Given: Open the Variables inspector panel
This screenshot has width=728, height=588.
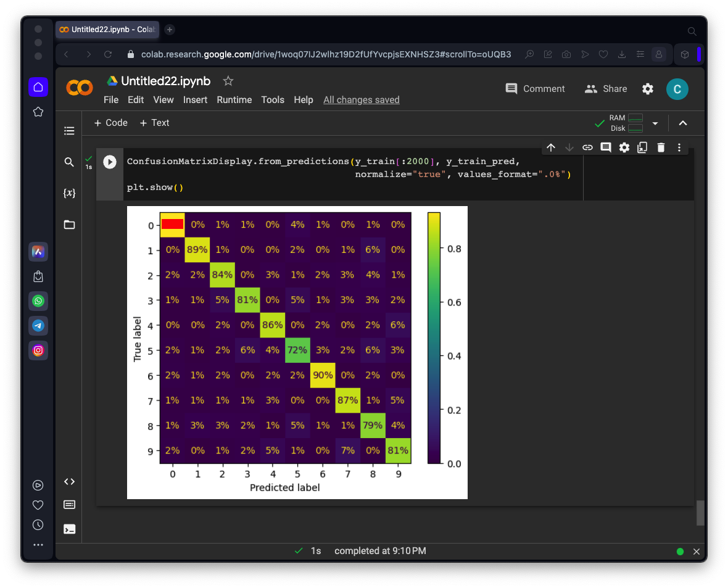Looking at the screenshot, I should pos(69,193).
